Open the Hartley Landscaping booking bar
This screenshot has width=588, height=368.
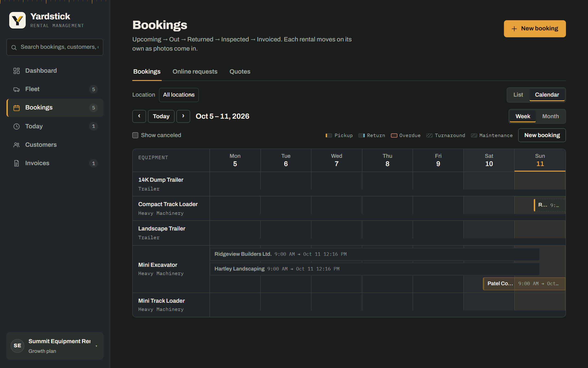(x=374, y=269)
